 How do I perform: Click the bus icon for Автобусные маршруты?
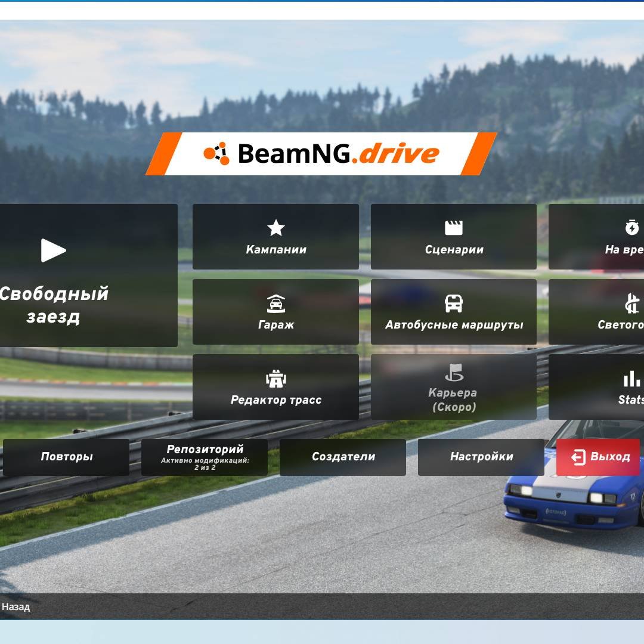coord(453,304)
